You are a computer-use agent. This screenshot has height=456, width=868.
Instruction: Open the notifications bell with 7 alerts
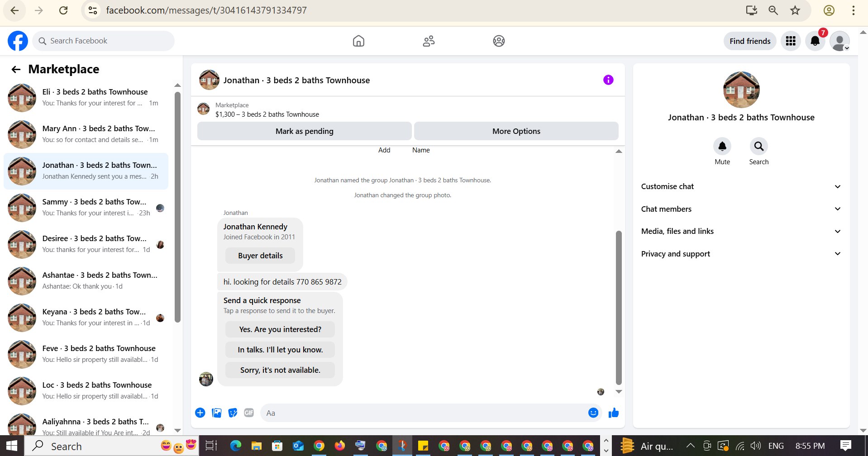pos(815,41)
